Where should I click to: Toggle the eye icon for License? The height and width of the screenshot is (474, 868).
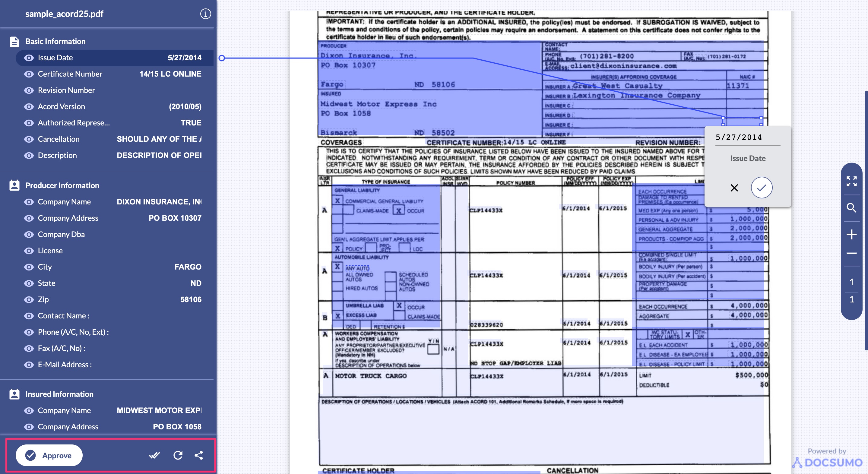pos(29,251)
